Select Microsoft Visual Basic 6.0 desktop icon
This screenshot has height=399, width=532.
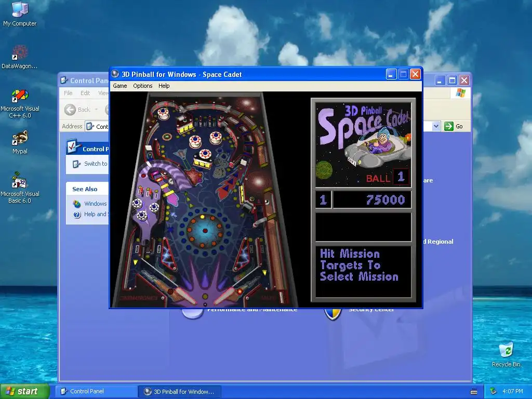[20, 188]
